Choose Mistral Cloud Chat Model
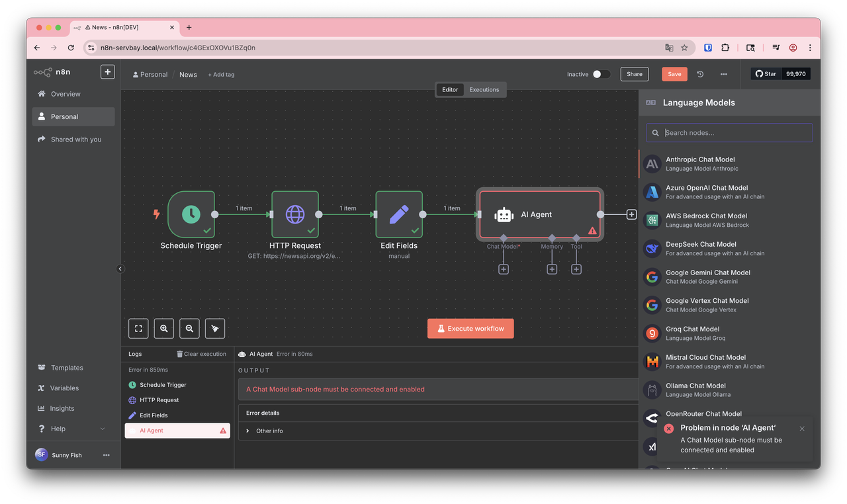Screen dimensions: 847x504 (729, 362)
